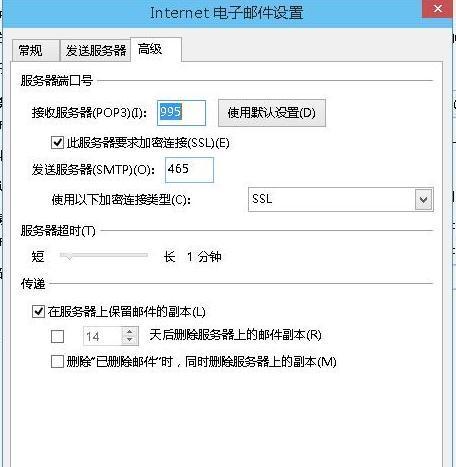Select the 高级 tab
The image size is (456, 467).
156,49
